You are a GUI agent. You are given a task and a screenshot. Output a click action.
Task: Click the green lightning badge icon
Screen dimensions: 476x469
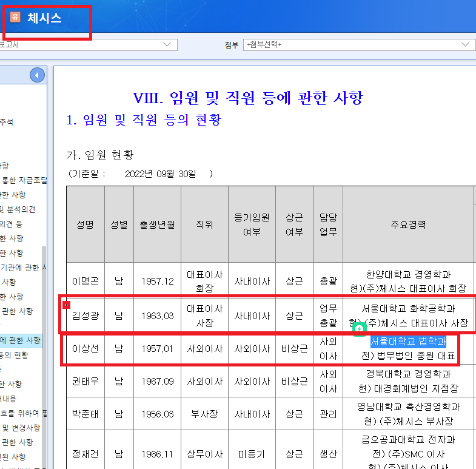[x=360, y=329]
